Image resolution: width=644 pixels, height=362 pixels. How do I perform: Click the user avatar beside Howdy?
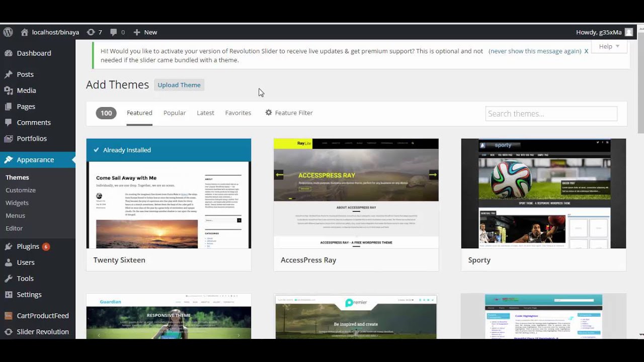click(629, 32)
